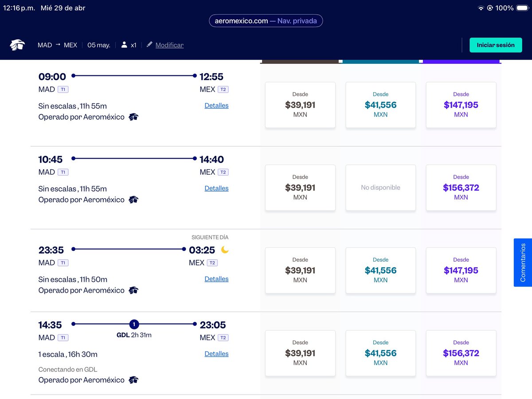Viewport: 532px width, 399px height.
Task: Select $147,195 fare for 23:35 flight
Action: pyautogui.click(x=461, y=270)
